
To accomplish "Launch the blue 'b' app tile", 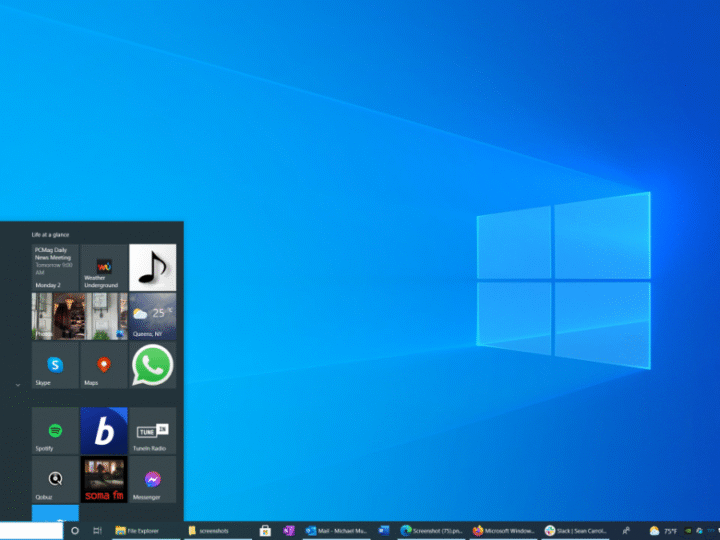I will [x=104, y=431].
